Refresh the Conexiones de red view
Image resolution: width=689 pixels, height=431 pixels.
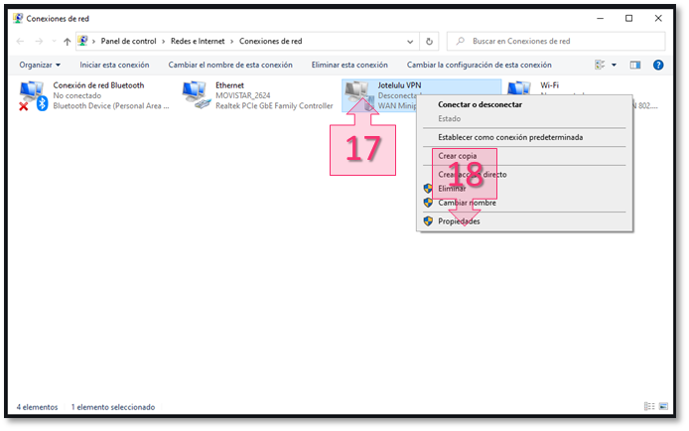pyautogui.click(x=429, y=41)
